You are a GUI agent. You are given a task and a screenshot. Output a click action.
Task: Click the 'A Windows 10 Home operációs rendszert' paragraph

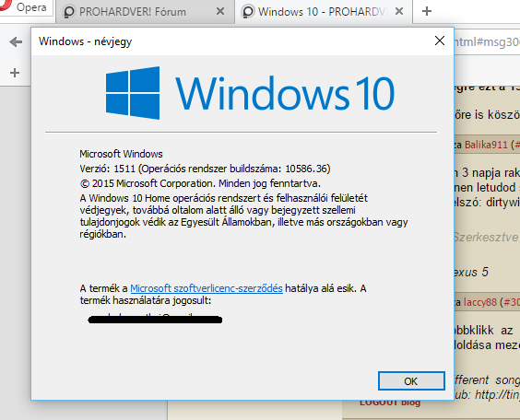click(x=243, y=216)
